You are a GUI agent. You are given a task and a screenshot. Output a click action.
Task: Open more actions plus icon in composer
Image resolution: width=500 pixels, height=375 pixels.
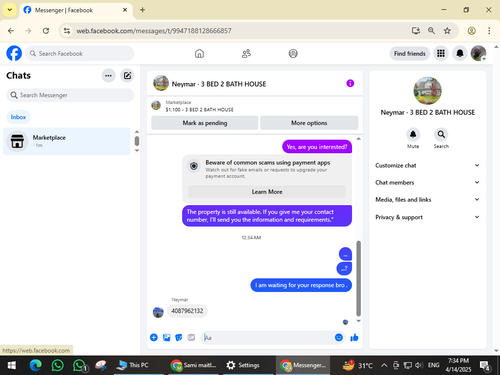pyautogui.click(x=154, y=337)
